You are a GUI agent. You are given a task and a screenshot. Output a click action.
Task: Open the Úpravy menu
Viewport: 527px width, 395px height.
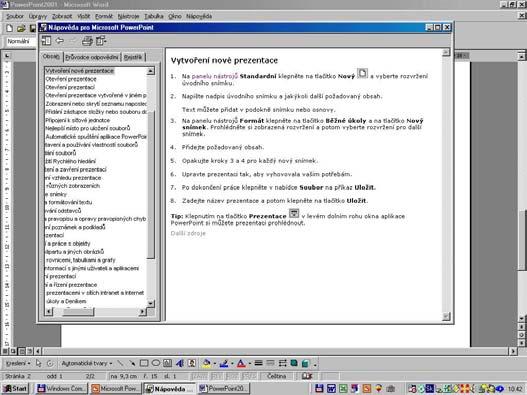(38, 16)
